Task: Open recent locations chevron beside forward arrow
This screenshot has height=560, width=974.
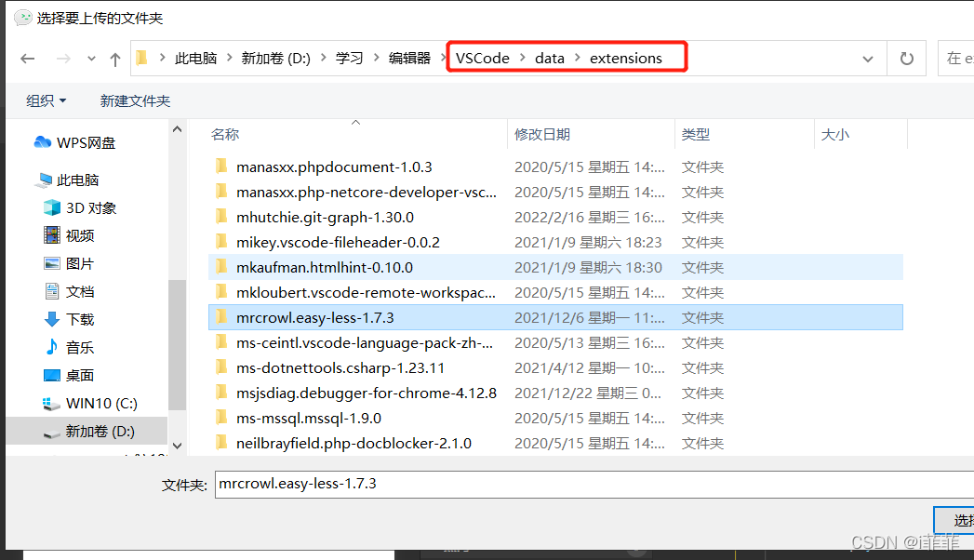Action: pyautogui.click(x=90, y=58)
